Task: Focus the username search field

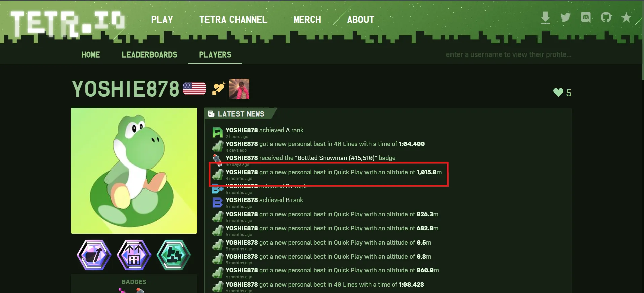Action: coord(509,54)
